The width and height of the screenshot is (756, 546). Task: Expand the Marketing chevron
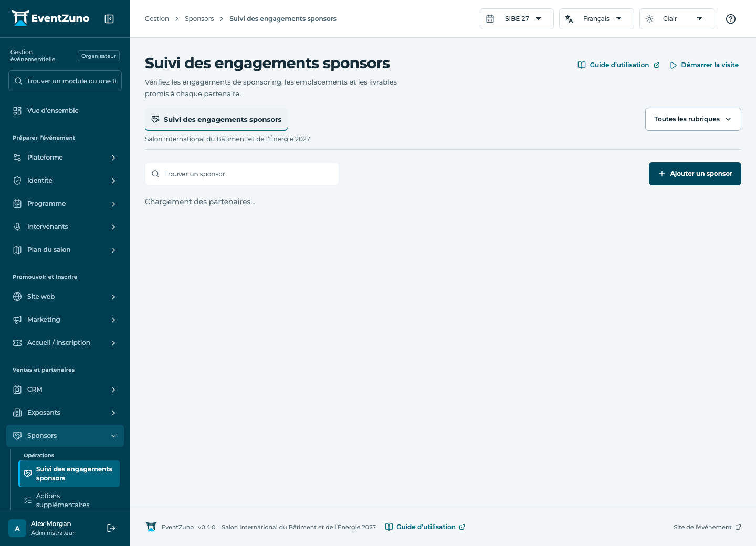point(113,320)
